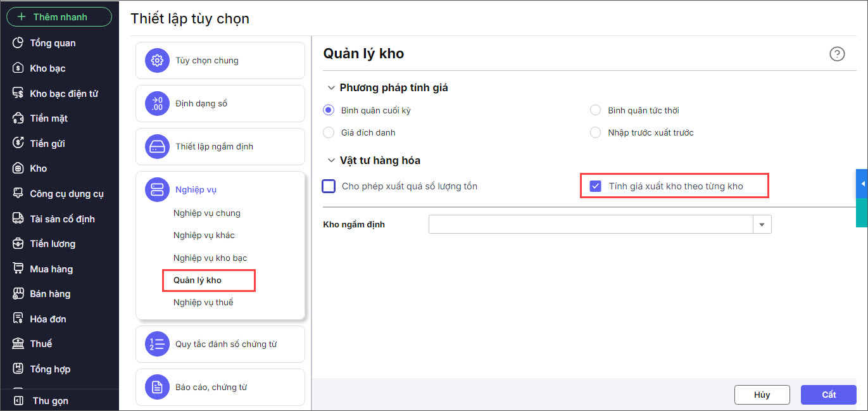Click the Tài sản cố định truck icon
This screenshot has width=868, height=411.
(18, 218)
